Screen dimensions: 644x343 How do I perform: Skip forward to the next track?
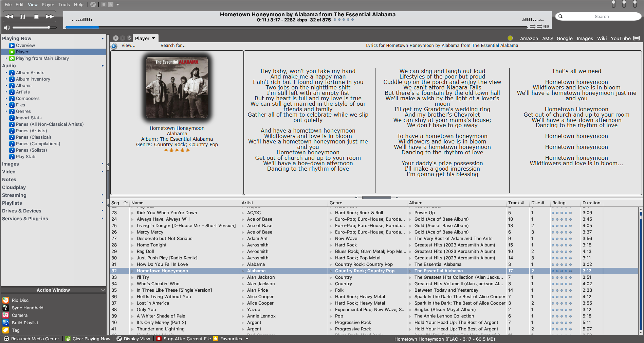(50, 16)
